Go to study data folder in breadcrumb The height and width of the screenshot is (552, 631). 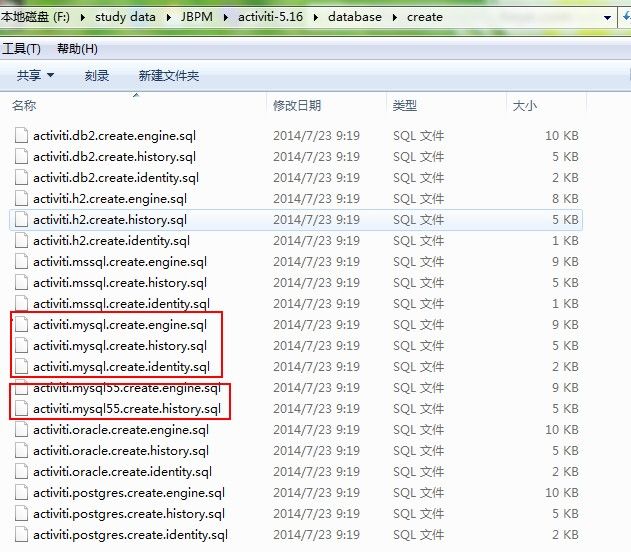click(125, 17)
